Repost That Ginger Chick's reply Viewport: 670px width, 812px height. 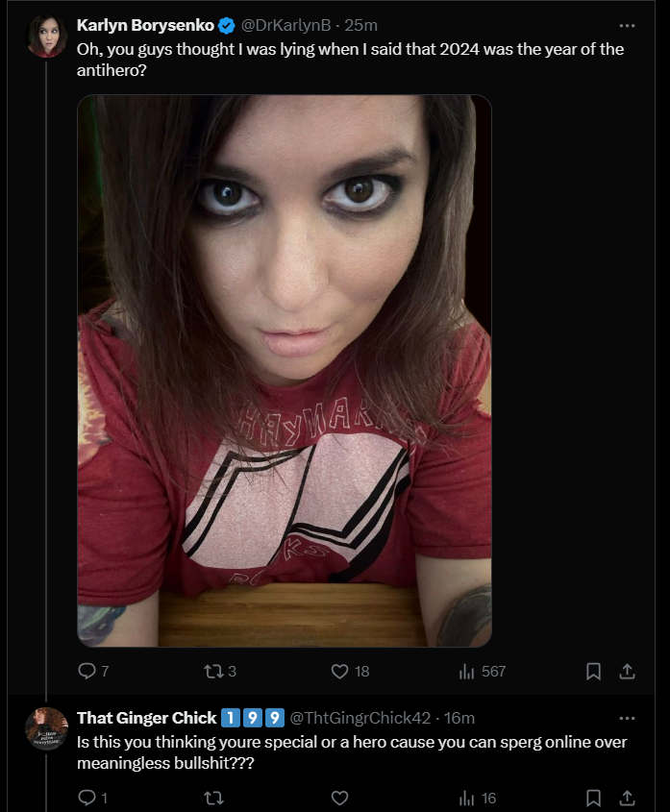tap(214, 798)
